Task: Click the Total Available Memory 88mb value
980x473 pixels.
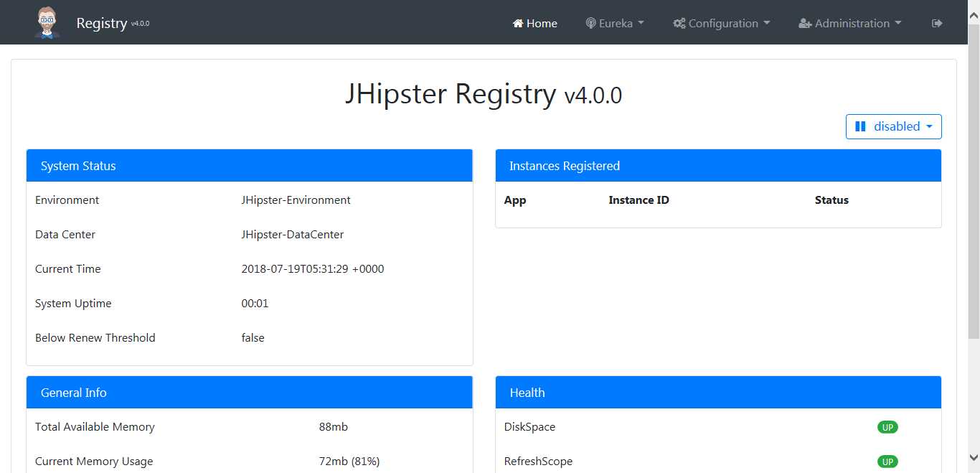Action: 333,427
